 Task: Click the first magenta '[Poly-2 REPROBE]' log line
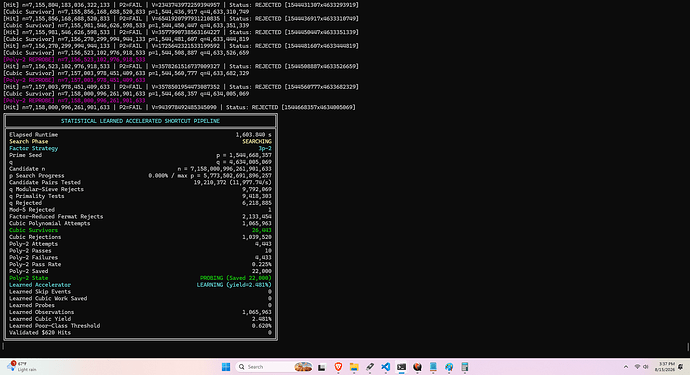74,59
